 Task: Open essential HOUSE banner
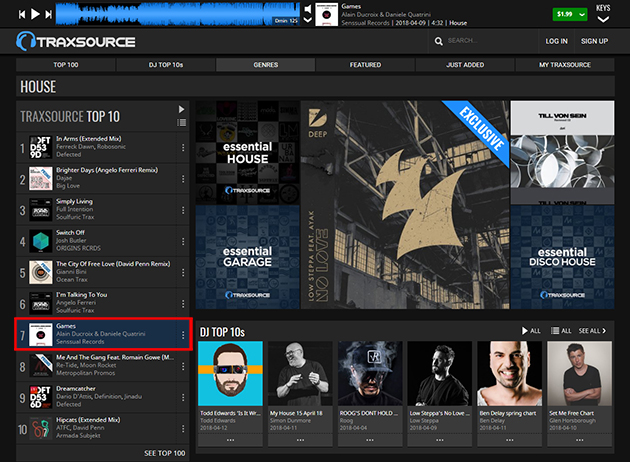click(x=248, y=153)
